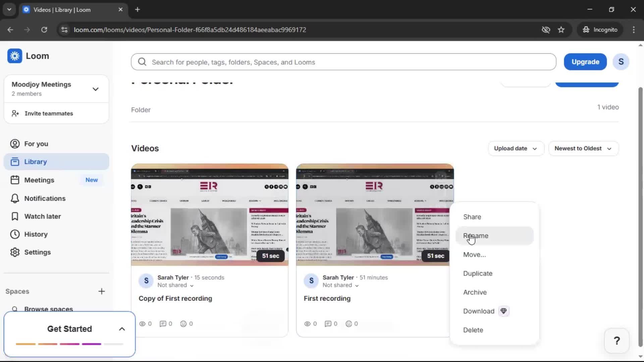Click the History clock icon
The width and height of the screenshot is (644, 362).
[x=15, y=234]
